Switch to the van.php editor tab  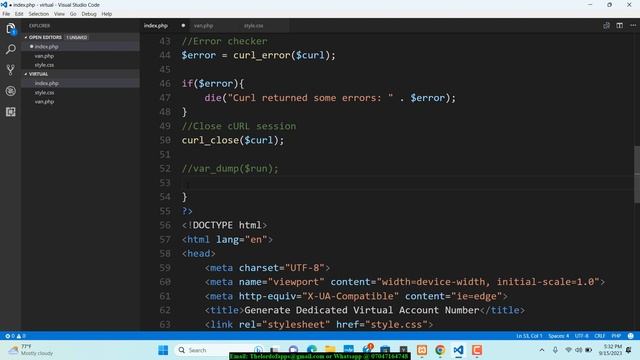coord(204,25)
